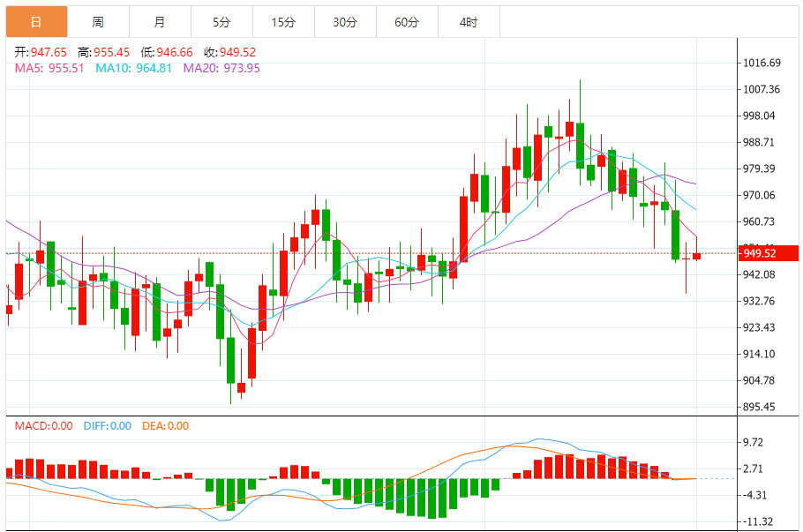Click the MA5: 955.51 indicator label
This screenshot has width=803, height=532.
[x=49, y=68]
